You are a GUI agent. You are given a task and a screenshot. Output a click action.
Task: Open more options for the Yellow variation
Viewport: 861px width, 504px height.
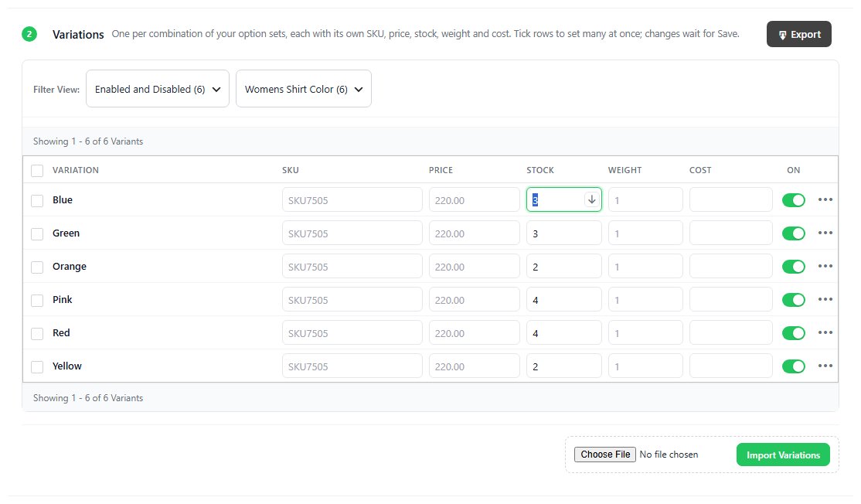825,366
